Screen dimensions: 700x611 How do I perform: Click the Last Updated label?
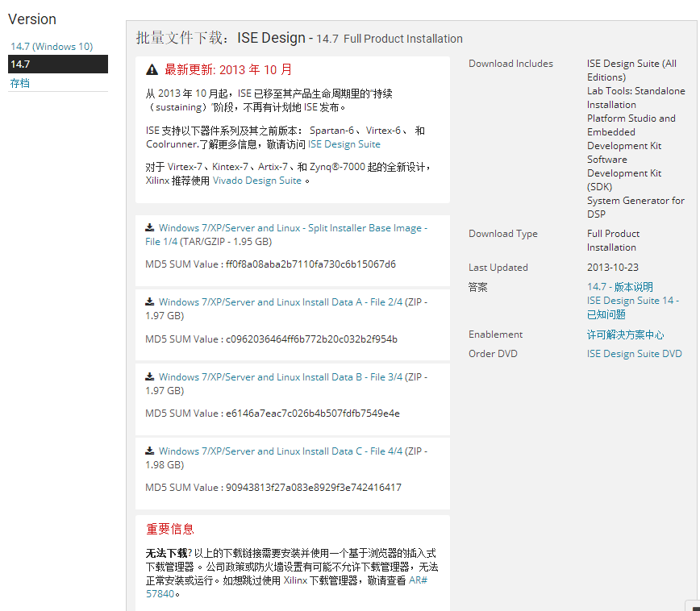click(x=498, y=268)
